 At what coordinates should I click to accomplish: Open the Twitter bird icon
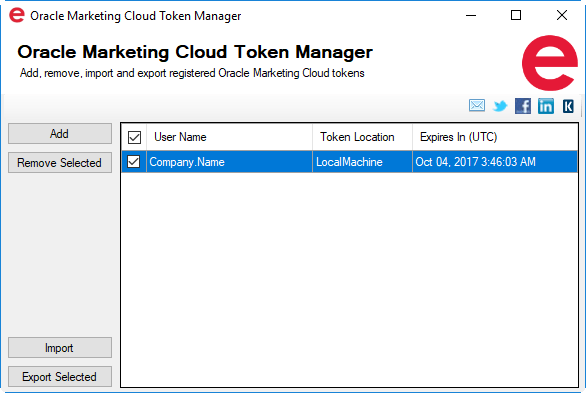[500, 106]
